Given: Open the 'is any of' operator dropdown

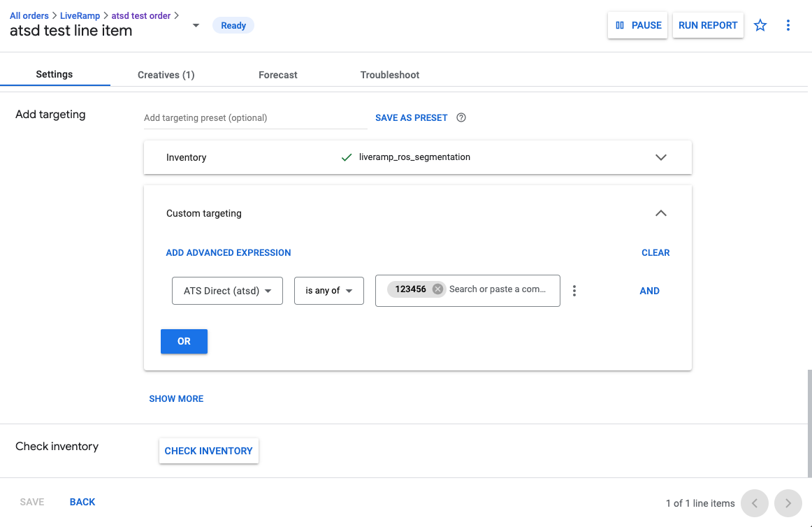Looking at the screenshot, I should point(329,291).
